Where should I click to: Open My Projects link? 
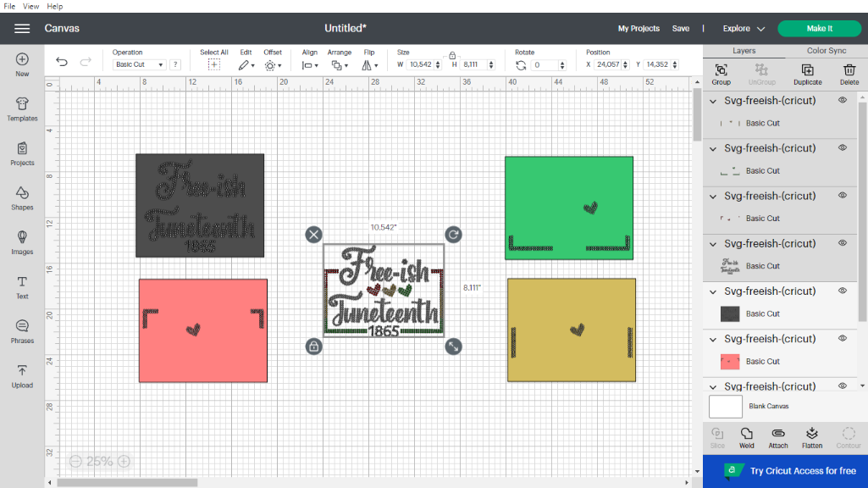click(x=639, y=28)
